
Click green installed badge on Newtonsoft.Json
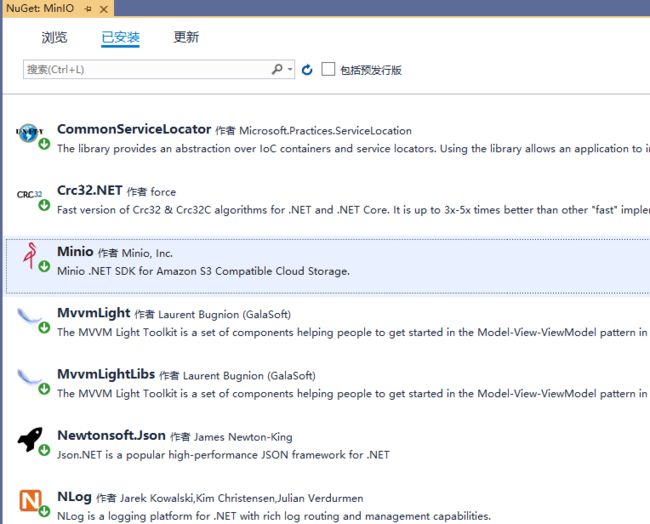pos(44,450)
